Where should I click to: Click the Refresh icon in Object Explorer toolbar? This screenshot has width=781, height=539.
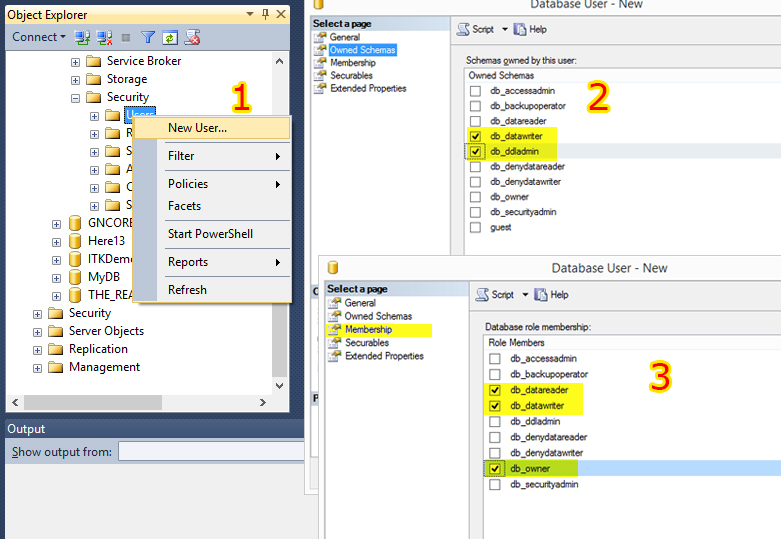[170, 37]
